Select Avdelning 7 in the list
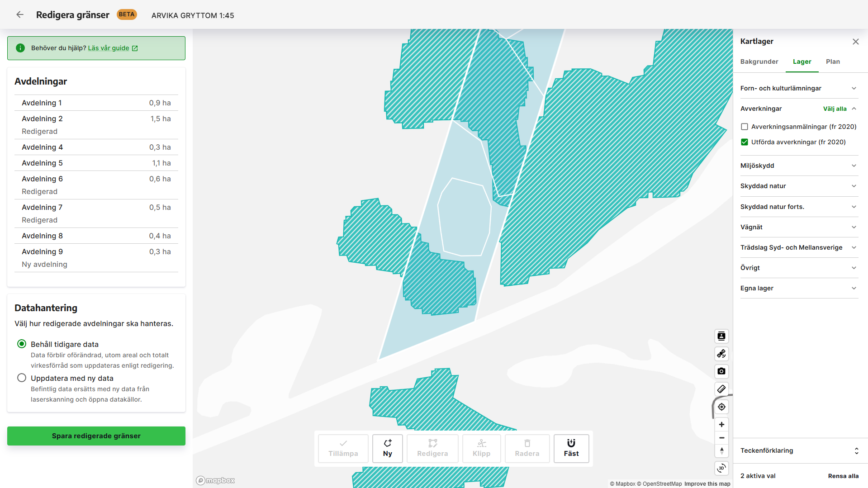 [x=96, y=213]
